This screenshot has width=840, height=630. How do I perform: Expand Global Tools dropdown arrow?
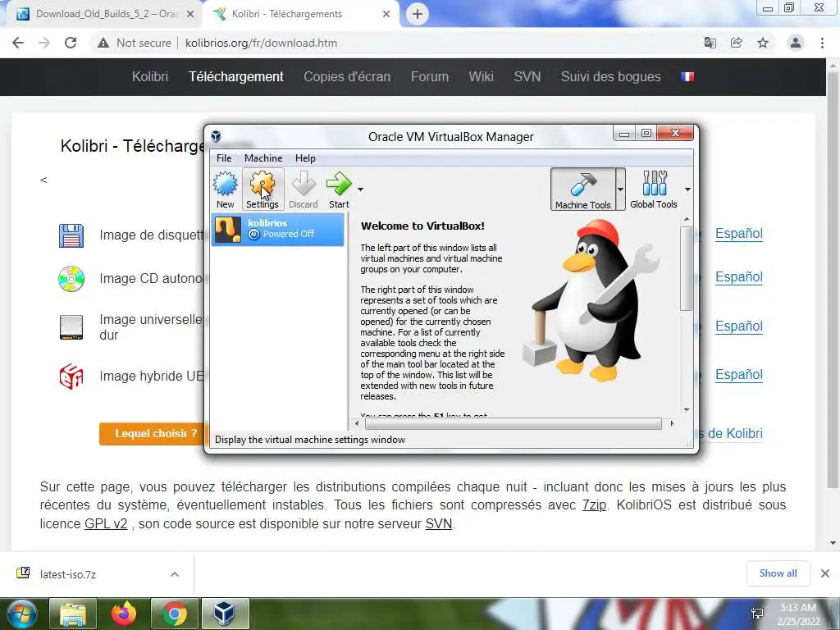[688, 189]
